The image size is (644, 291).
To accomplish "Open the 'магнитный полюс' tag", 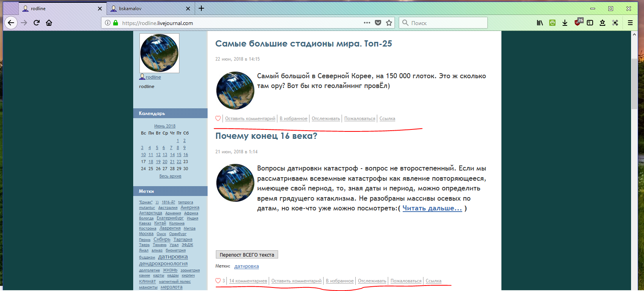I will (175, 282).
